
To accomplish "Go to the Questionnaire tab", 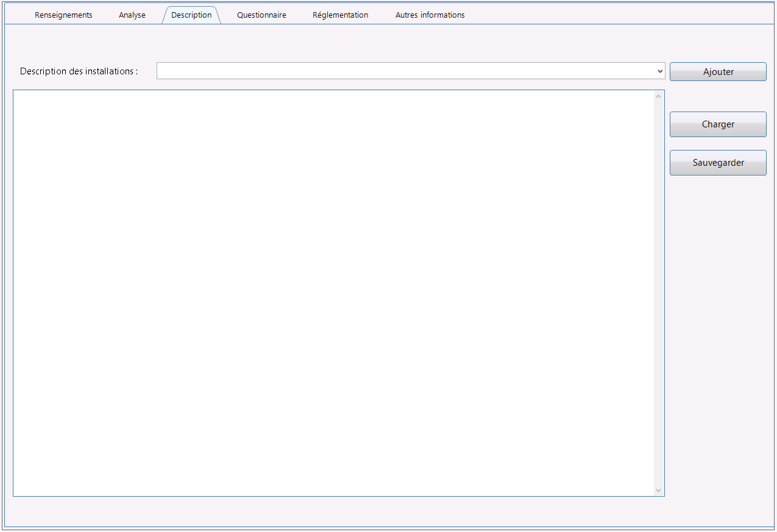I will click(x=261, y=15).
